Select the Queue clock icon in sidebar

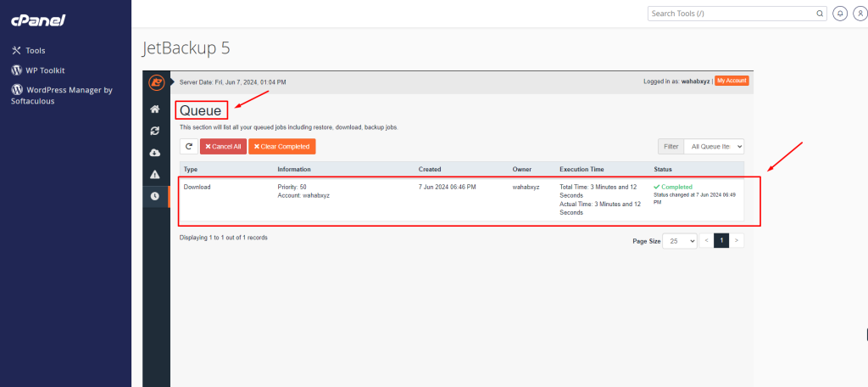click(155, 196)
